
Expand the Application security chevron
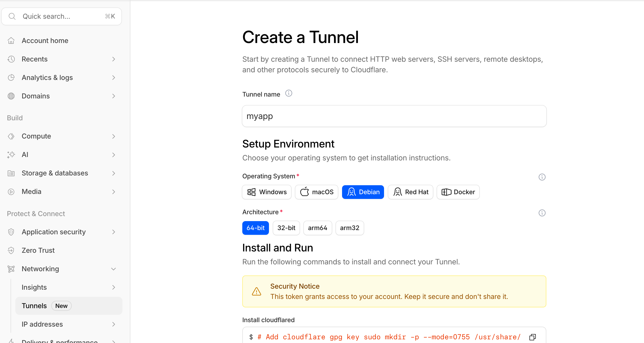point(114,232)
